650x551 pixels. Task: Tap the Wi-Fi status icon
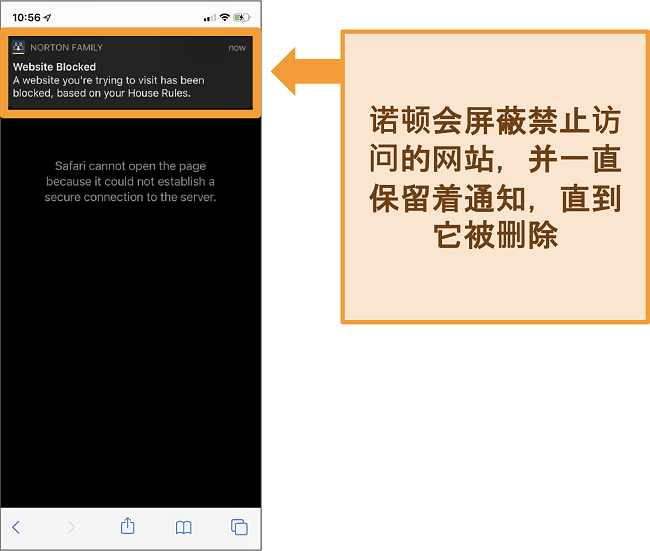point(225,17)
